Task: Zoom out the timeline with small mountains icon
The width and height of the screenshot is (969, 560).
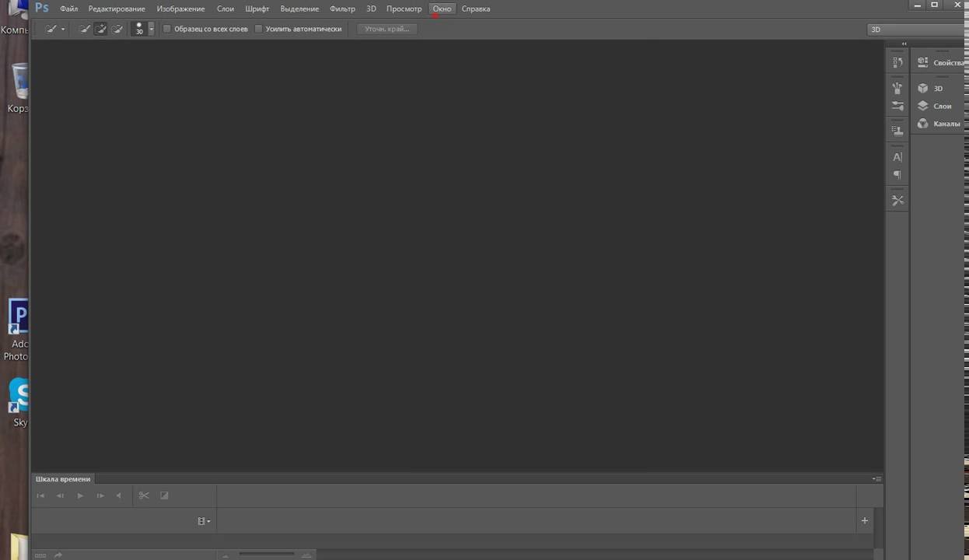Action: click(x=226, y=555)
